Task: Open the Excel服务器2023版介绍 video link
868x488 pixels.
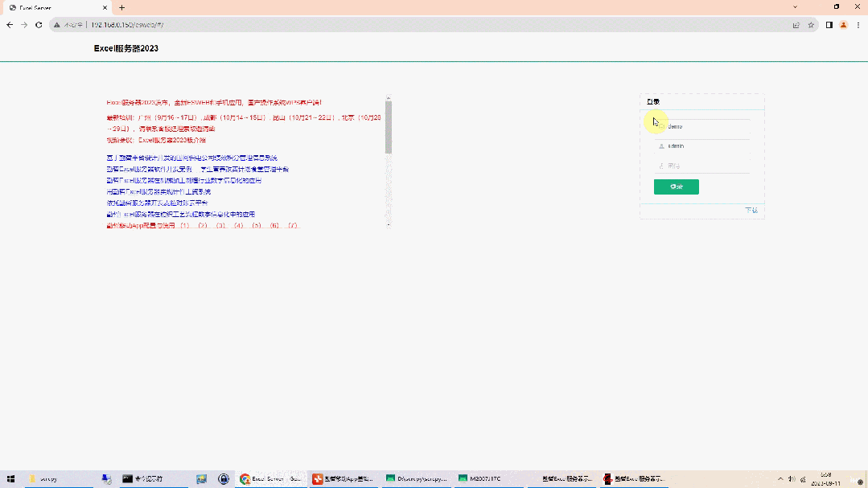Action: pos(172,140)
